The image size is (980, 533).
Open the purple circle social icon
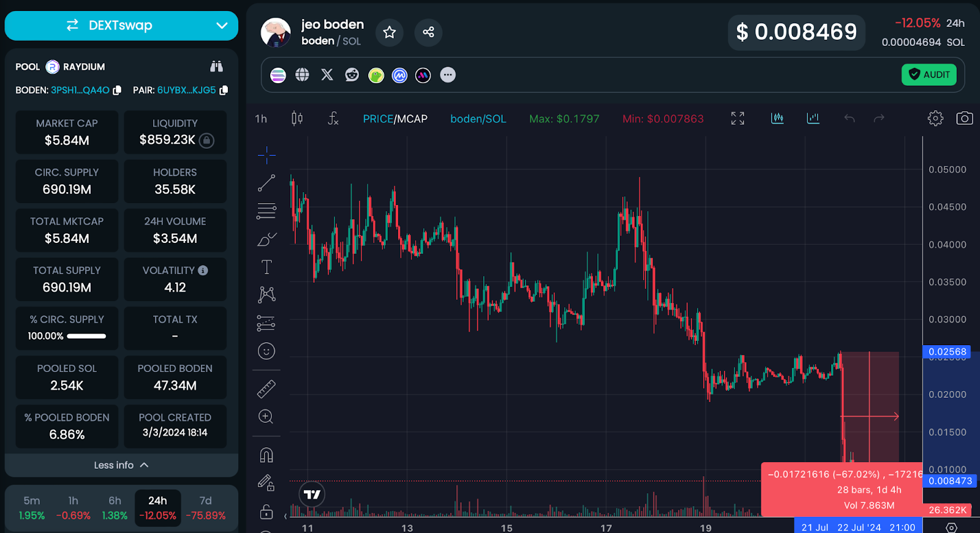423,75
